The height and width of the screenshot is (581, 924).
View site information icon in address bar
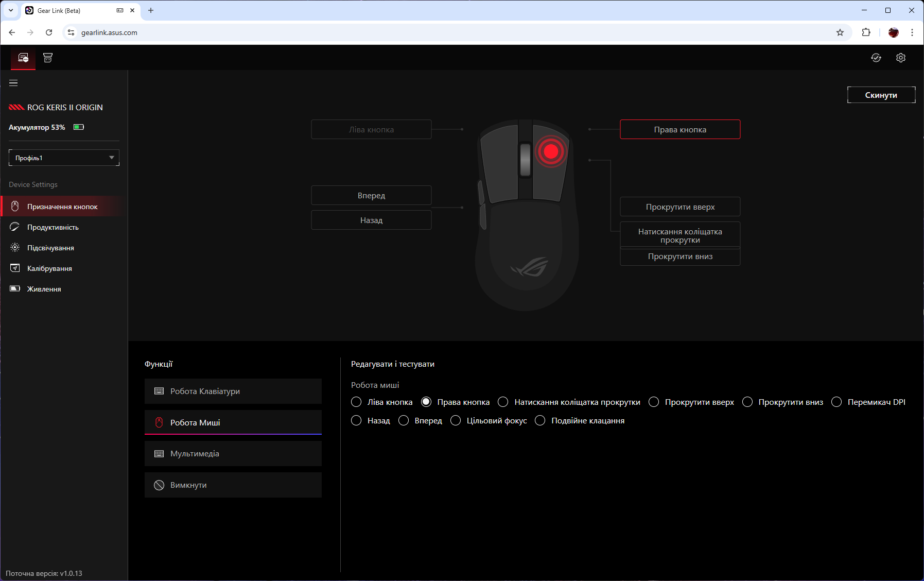[x=71, y=32]
